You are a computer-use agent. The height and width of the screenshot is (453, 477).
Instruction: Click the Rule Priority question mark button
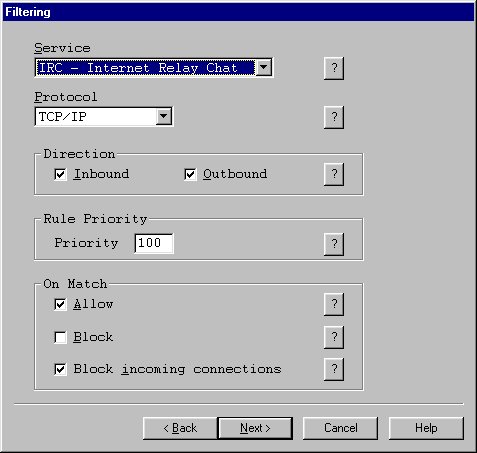pos(334,244)
